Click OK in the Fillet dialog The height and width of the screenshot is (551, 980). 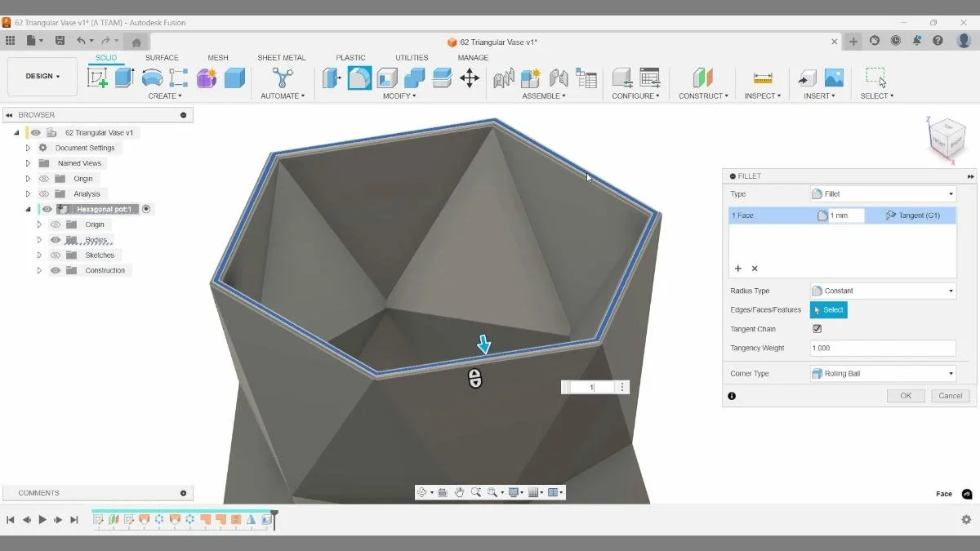(905, 395)
